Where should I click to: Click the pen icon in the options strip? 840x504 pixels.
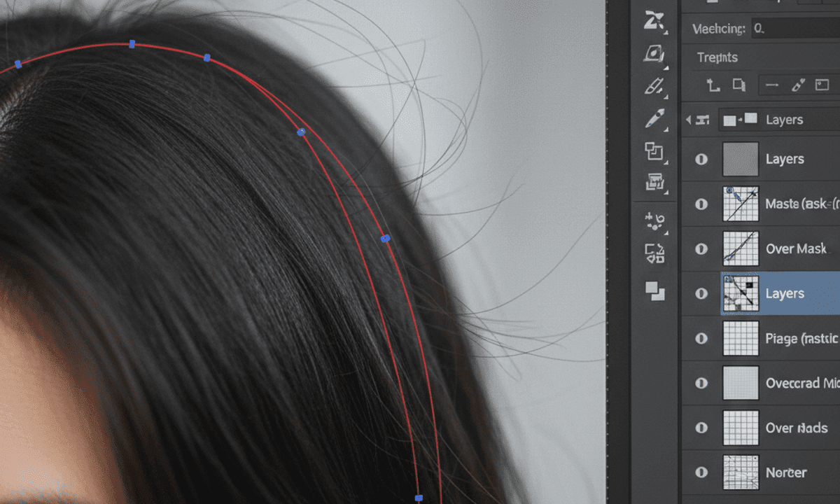[798, 85]
